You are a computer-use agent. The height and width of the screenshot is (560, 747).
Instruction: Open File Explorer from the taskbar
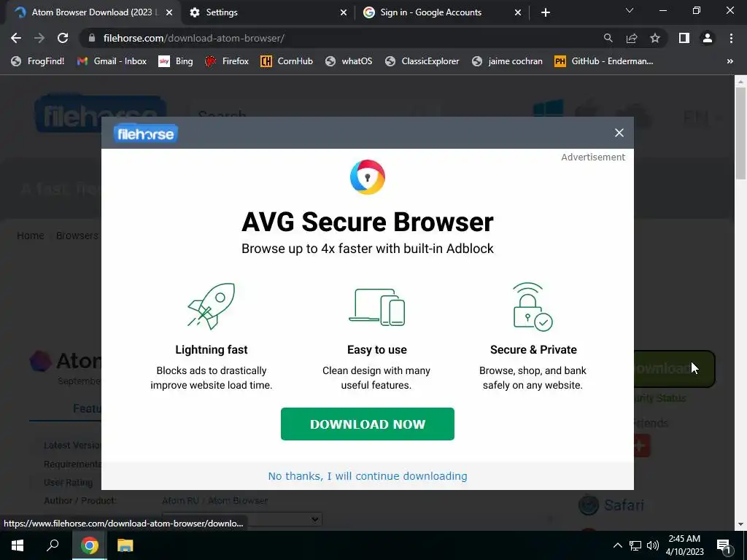coord(125,545)
